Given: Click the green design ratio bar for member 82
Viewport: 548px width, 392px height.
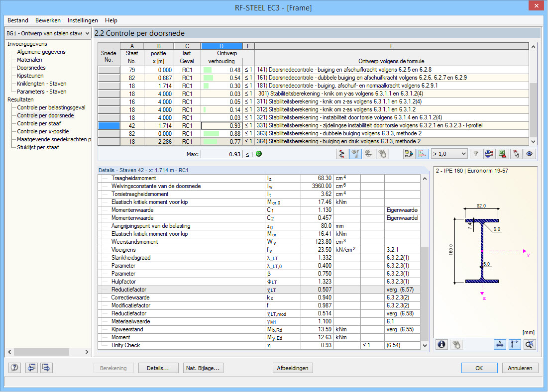Looking at the screenshot, I should pos(208,78).
